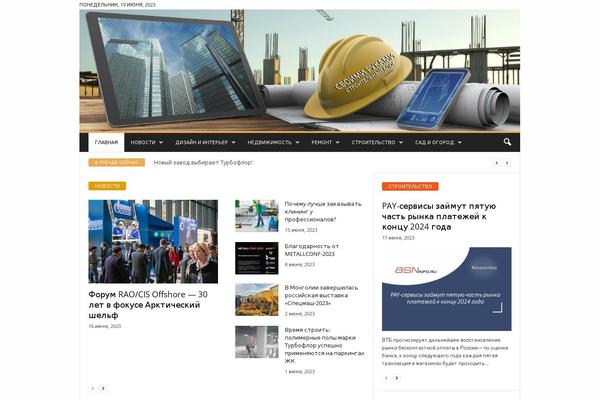
Task: Open Дизайн и интерьер menu item
Action: pos(201,142)
